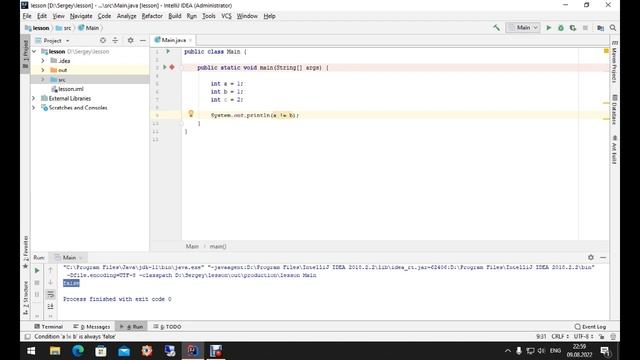Viewport: 640px width, 360px height.
Task: Hide the Project panel with minus icon
Action: (142, 40)
